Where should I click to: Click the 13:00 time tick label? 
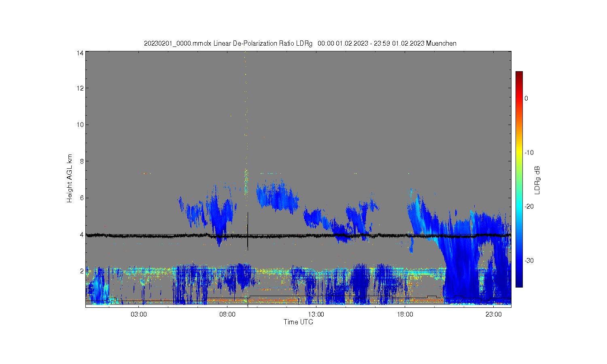point(316,314)
